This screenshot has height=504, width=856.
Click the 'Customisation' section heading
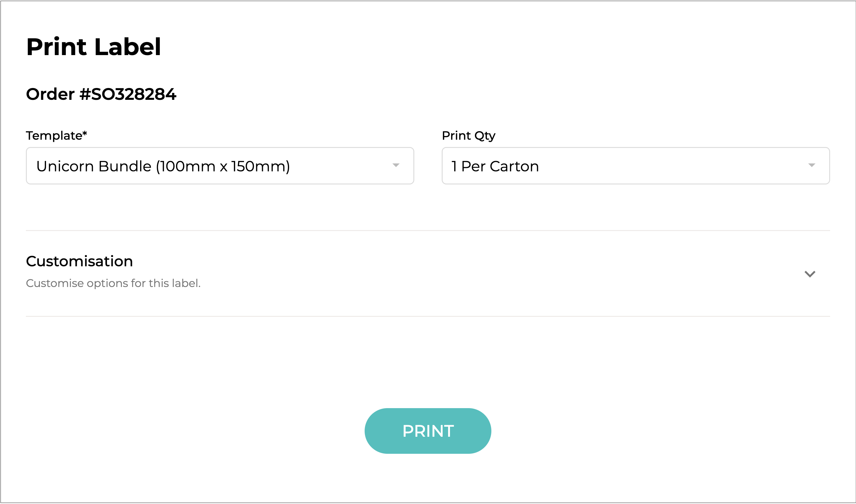(x=79, y=261)
